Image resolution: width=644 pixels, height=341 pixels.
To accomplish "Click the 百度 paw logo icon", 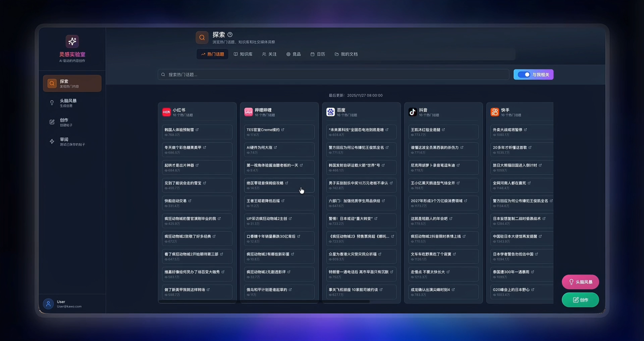I will tap(330, 112).
